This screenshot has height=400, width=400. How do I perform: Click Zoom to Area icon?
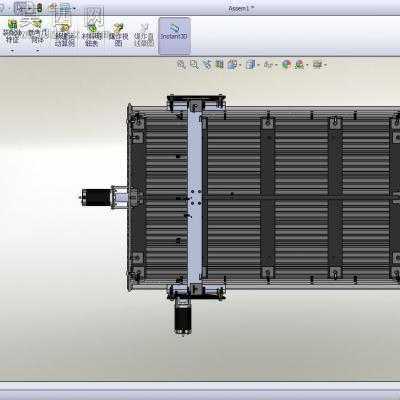[194, 64]
